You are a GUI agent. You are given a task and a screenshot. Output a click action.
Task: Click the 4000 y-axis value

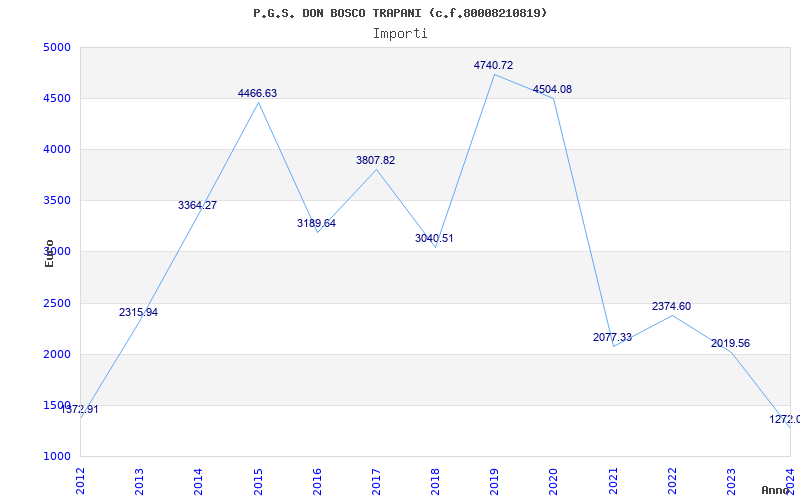pos(57,149)
